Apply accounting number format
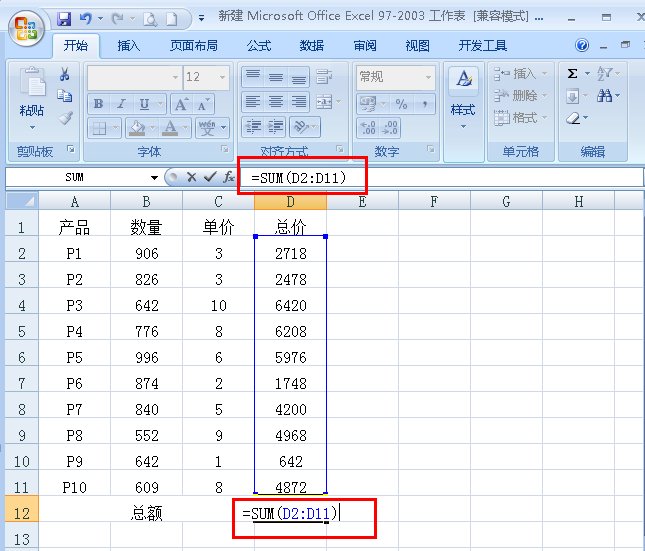The height and width of the screenshot is (551, 645). [x=368, y=104]
